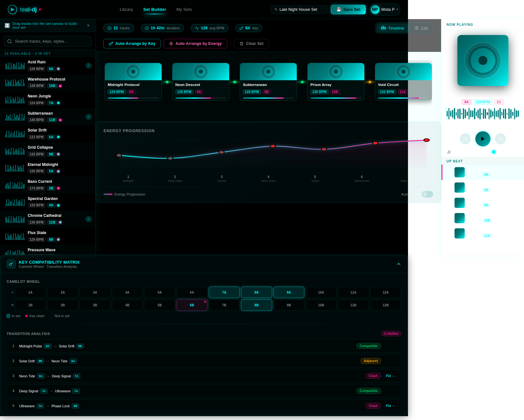Click Fix for Neon Tide to Deep Signal clash

[x=390, y=376]
